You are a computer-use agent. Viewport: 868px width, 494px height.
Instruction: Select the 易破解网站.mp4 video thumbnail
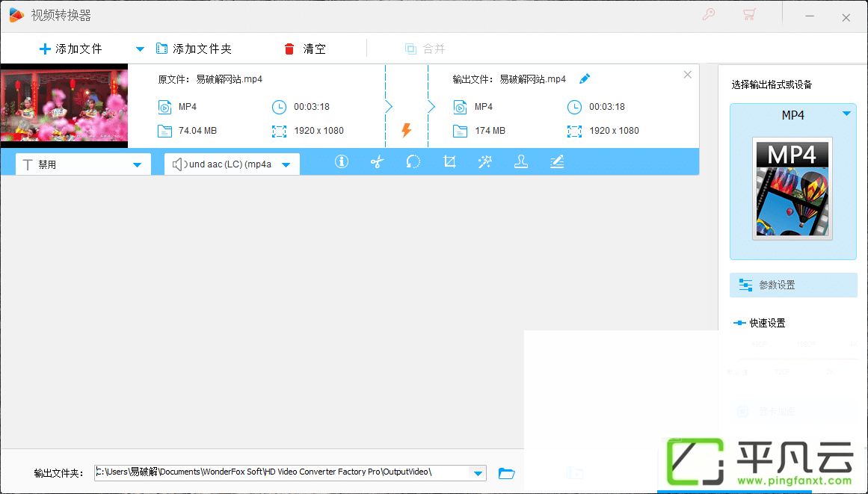[64, 105]
